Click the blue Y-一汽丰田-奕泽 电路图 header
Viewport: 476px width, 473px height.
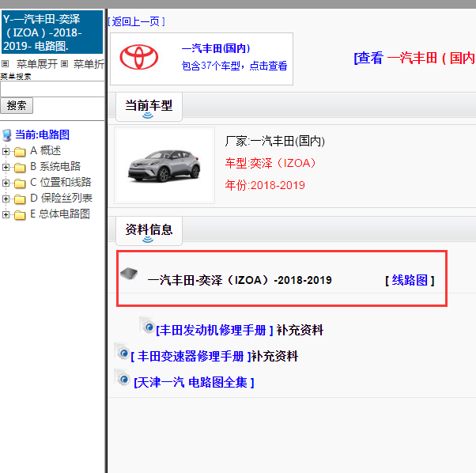(52, 32)
